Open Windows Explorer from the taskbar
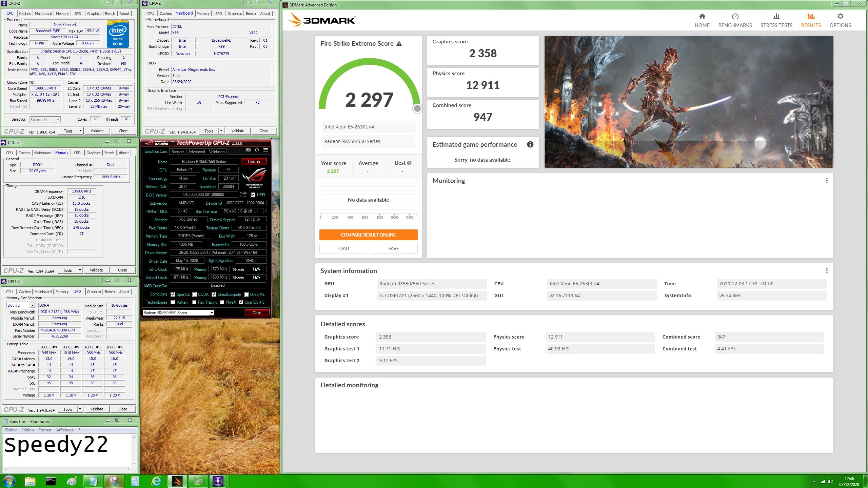This screenshot has height=488, width=868. point(30,481)
